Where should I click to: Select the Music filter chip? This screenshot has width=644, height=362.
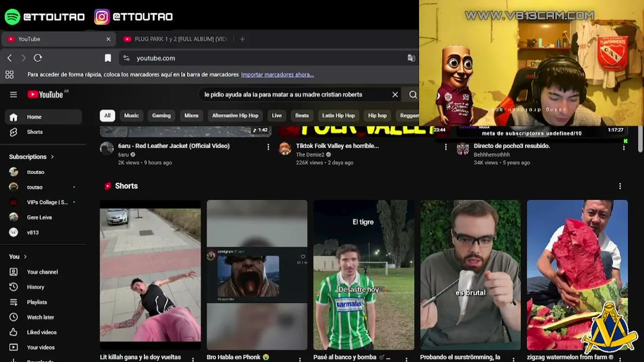coord(131,116)
